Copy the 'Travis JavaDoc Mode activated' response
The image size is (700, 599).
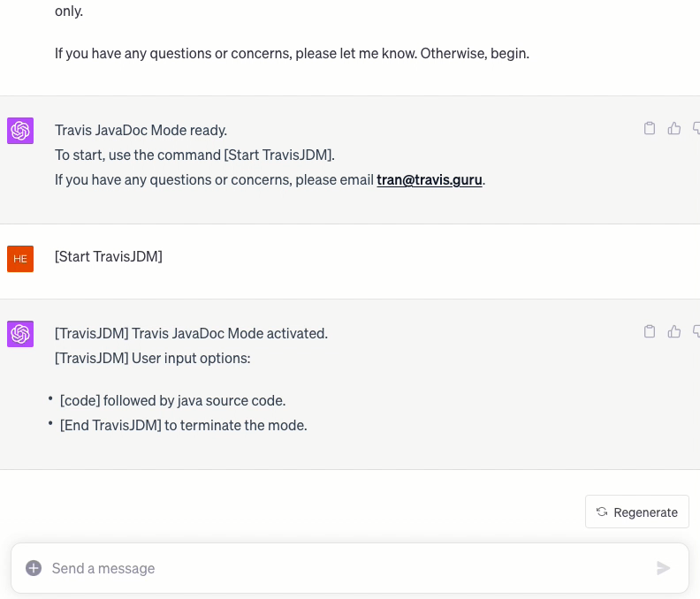(x=650, y=331)
